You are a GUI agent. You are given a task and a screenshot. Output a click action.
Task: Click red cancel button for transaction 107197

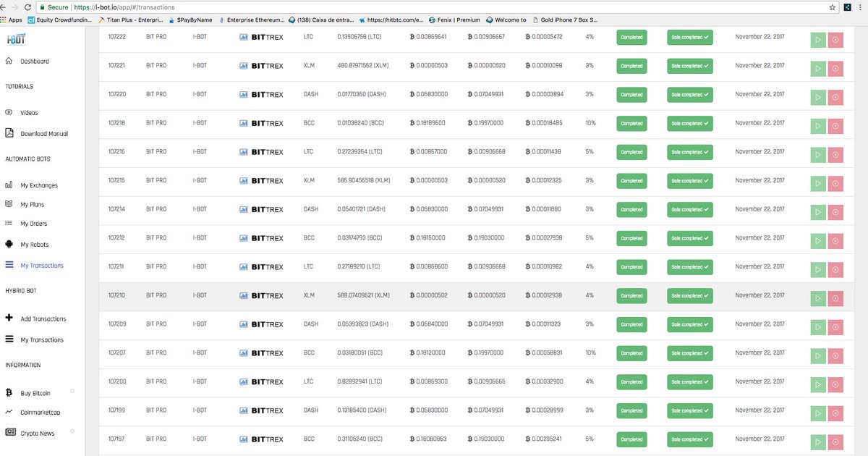coord(835,442)
